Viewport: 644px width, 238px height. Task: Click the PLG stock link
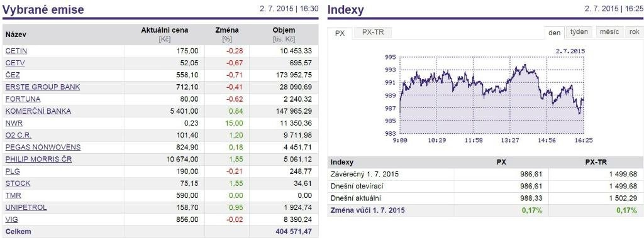pyautogui.click(x=13, y=171)
